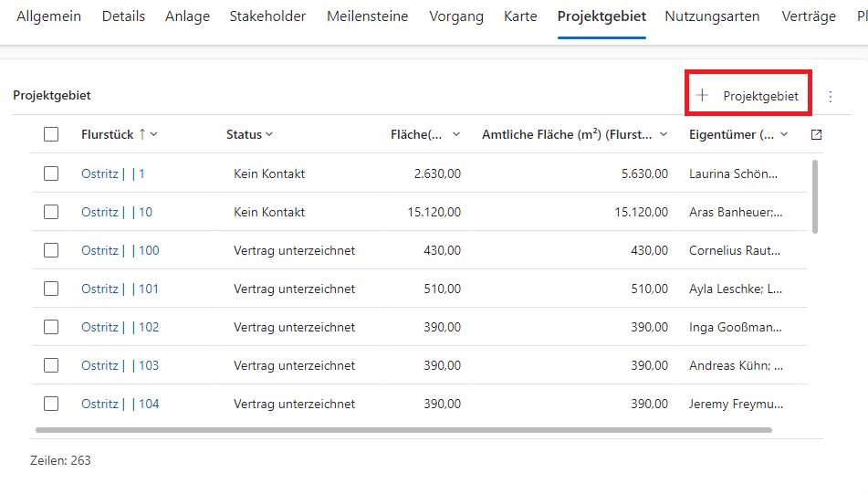
Task: Select the Karte tab
Action: pos(520,16)
